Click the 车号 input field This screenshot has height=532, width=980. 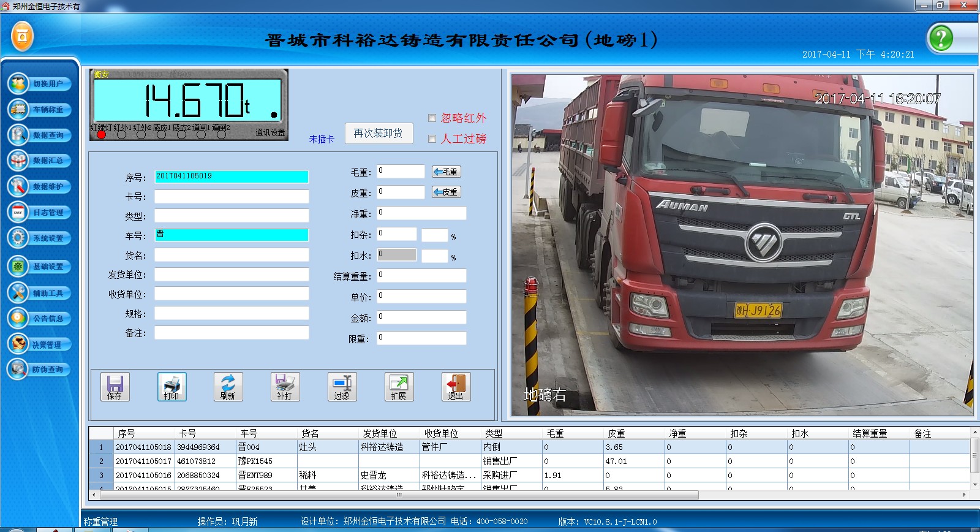[231, 235]
